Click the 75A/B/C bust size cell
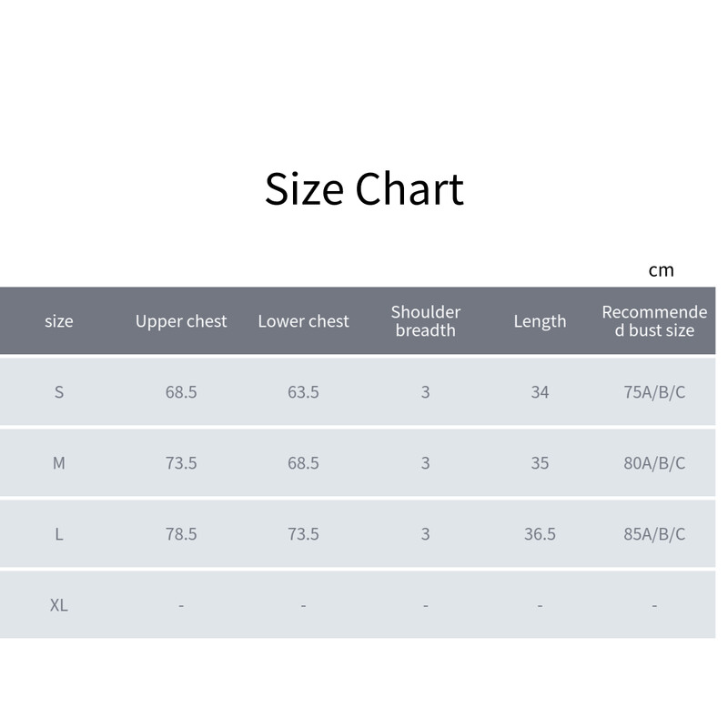This screenshot has width=728, height=728. click(x=654, y=392)
